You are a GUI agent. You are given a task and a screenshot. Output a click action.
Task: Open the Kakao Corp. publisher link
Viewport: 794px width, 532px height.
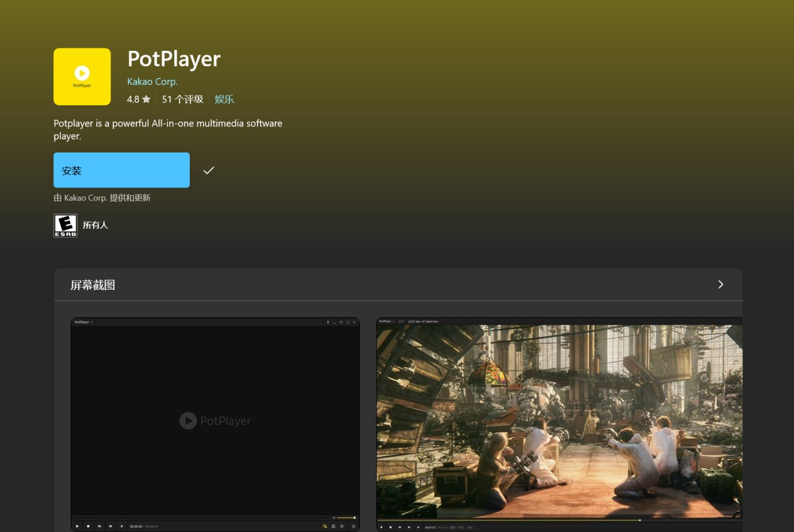153,82
